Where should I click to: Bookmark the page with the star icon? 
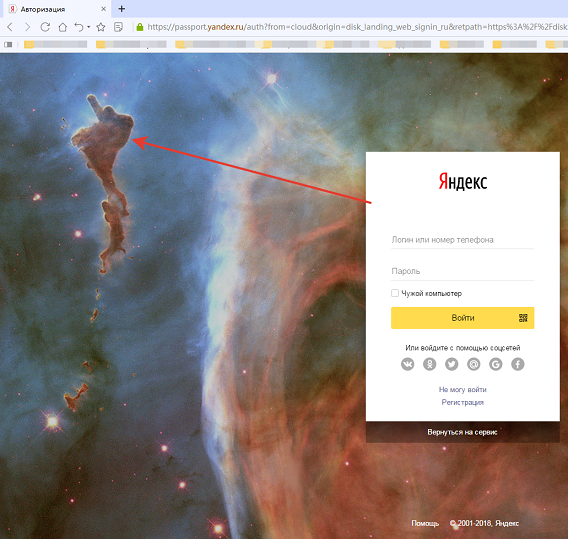(x=101, y=27)
